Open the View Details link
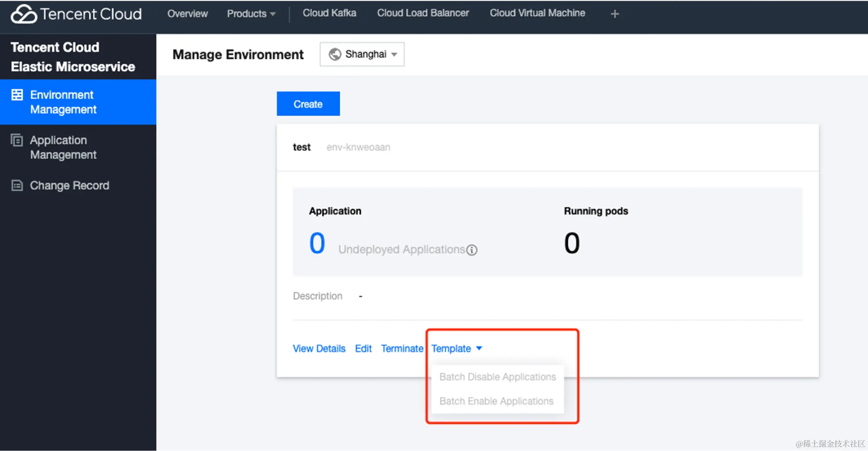 click(319, 349)
